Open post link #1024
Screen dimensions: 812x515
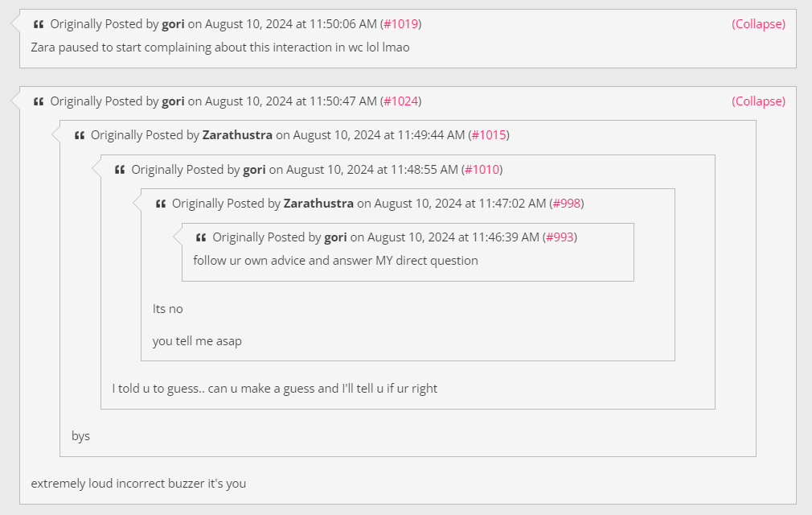[x=401, y=101]
